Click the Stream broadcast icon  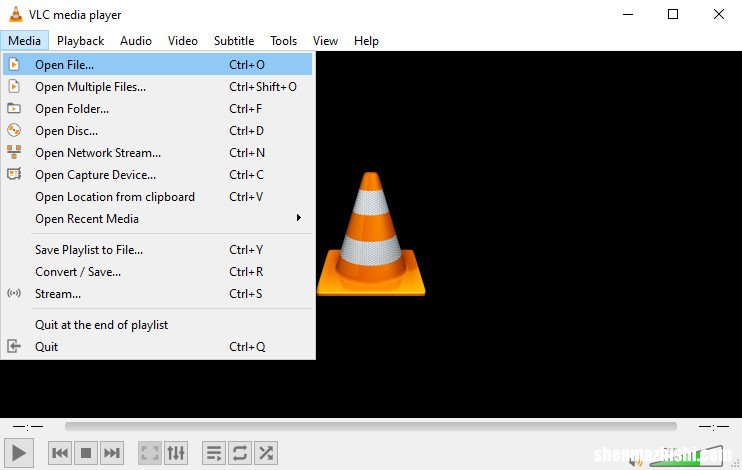click(x=14, y=293)
